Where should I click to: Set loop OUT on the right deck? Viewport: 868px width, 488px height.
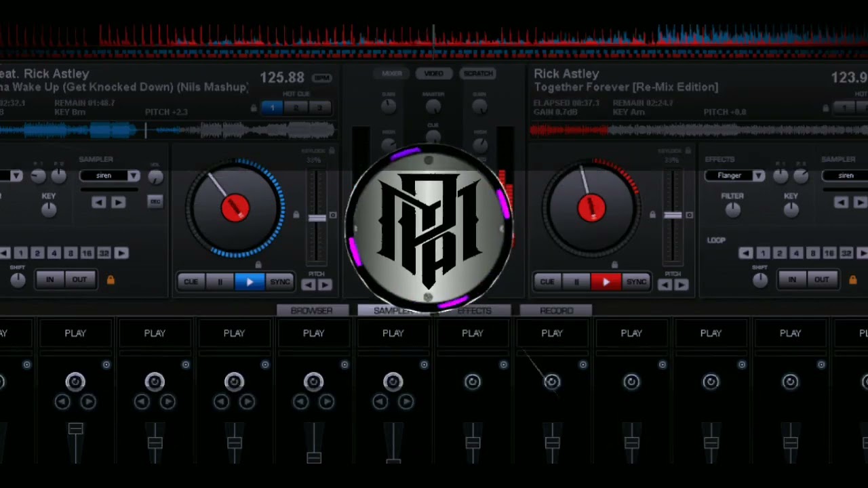(822, 279)
